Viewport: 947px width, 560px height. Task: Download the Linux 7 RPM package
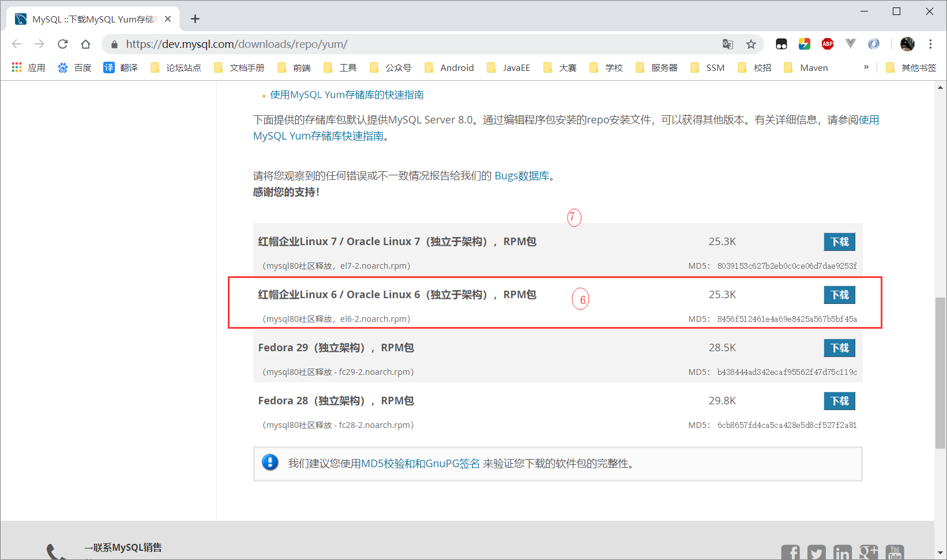click(839, 242)
